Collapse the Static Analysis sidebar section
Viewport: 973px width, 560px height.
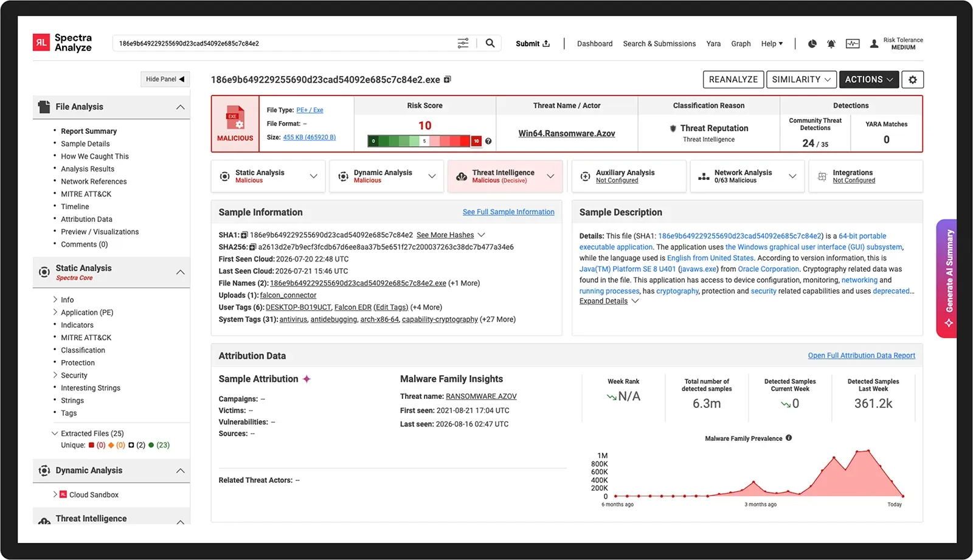pos(180,272)
